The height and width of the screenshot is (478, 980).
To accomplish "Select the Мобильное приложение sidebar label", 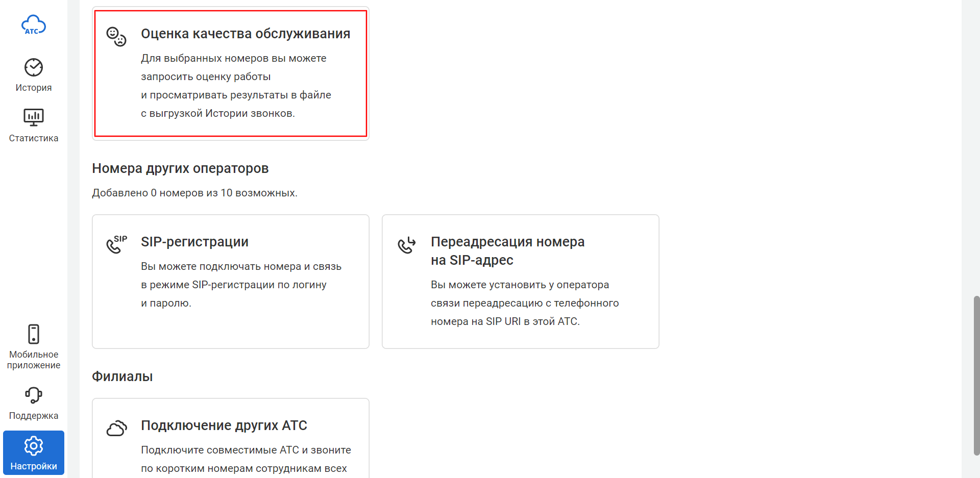I will click(34, 360).
